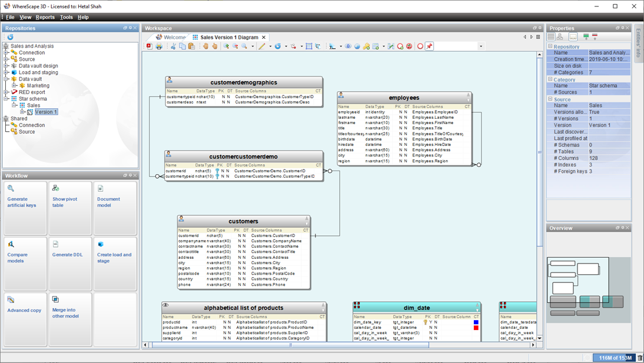
Task: Click the garbage collection trash icon
Action: click(x=640, y=358)
